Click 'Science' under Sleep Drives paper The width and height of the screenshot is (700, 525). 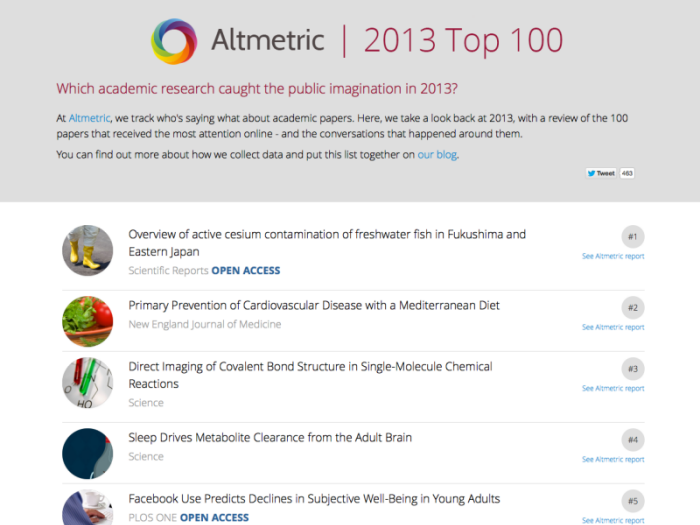(x=146, y=456)
